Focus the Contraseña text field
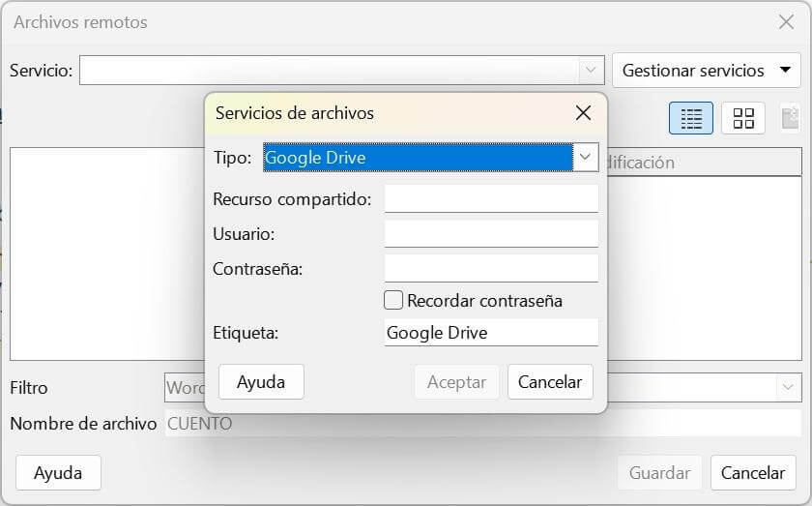 pos(491,268)
